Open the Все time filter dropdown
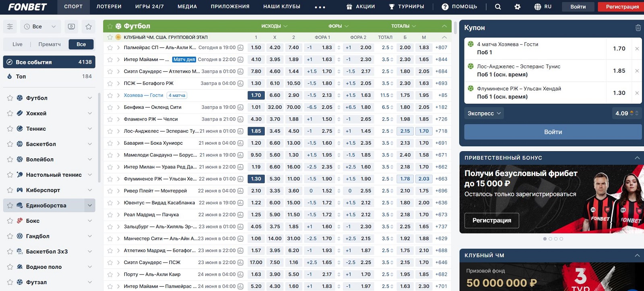Screen dimensions: 644x291 click(x=40, y=27)
